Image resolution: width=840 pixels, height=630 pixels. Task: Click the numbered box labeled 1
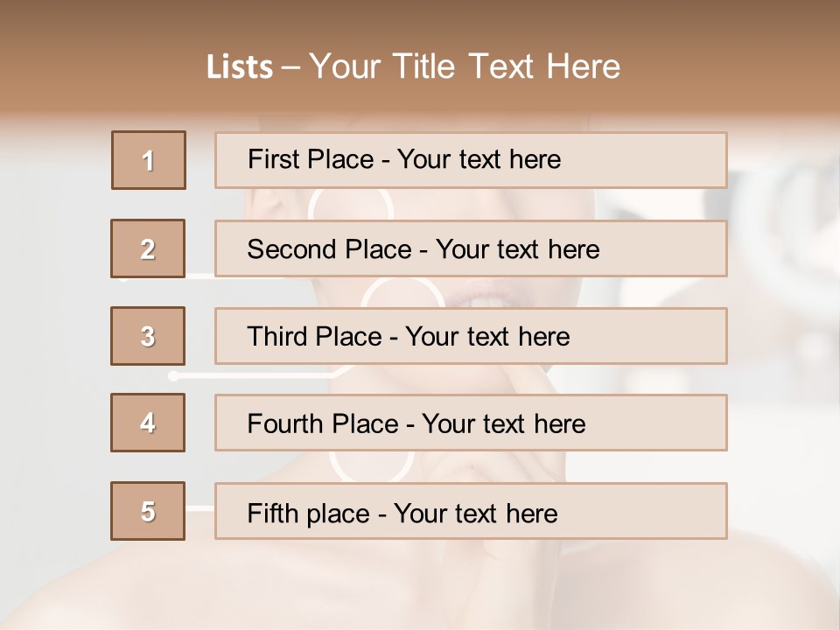point(149,160)
